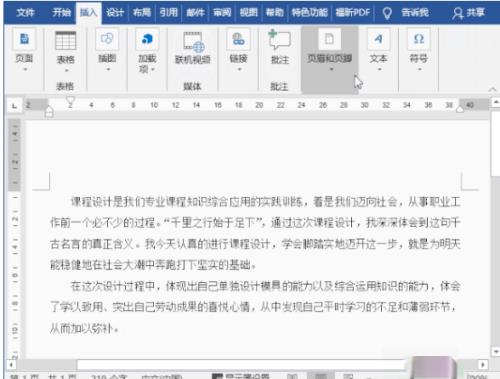Open the 文本 text group icon
The height and width of the screenshot is (379, 500).
378,39
